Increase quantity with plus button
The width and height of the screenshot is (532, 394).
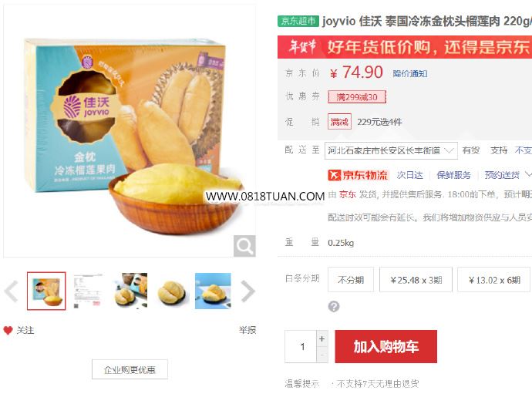point(322,338)
